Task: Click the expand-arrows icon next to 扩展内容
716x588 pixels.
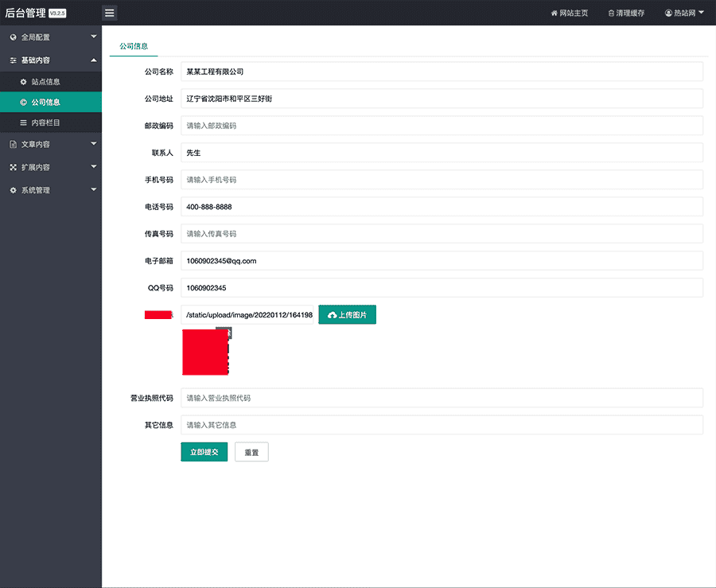Action: (14, 167)
